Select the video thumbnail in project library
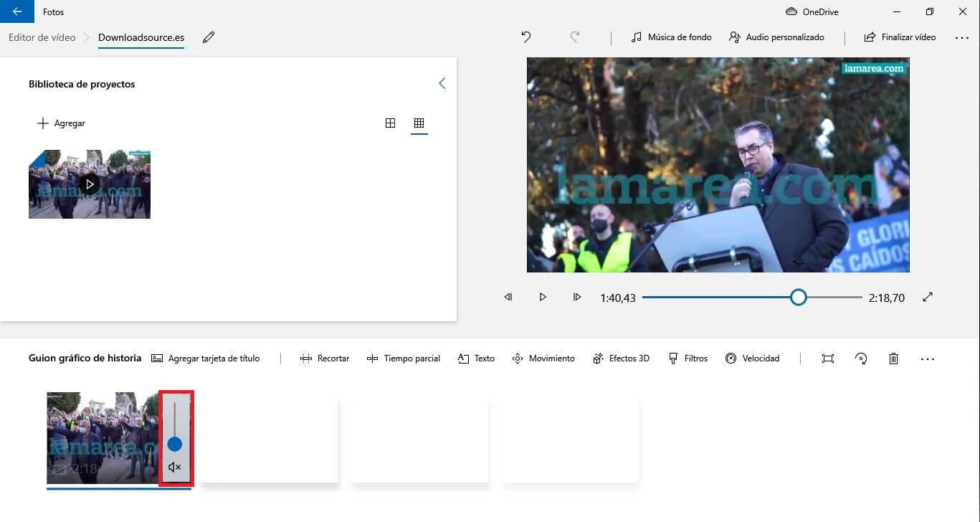Image resolution: width=980 pixels, height=522 pixels. point(90,184)
